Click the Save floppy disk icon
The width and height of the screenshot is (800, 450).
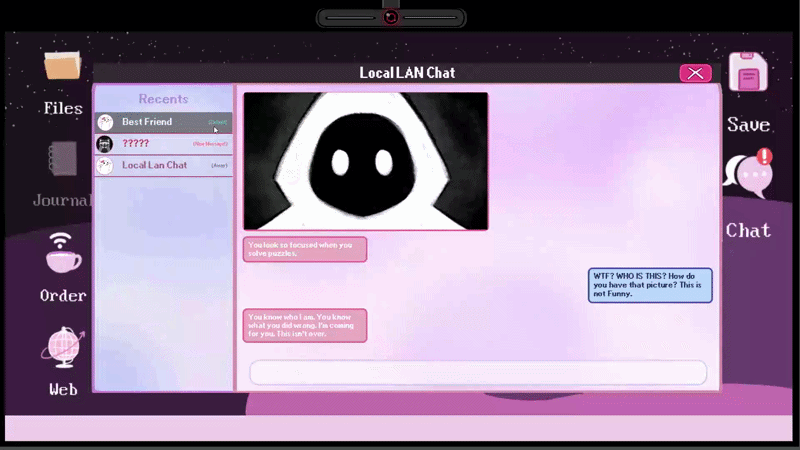click(748, 72)
